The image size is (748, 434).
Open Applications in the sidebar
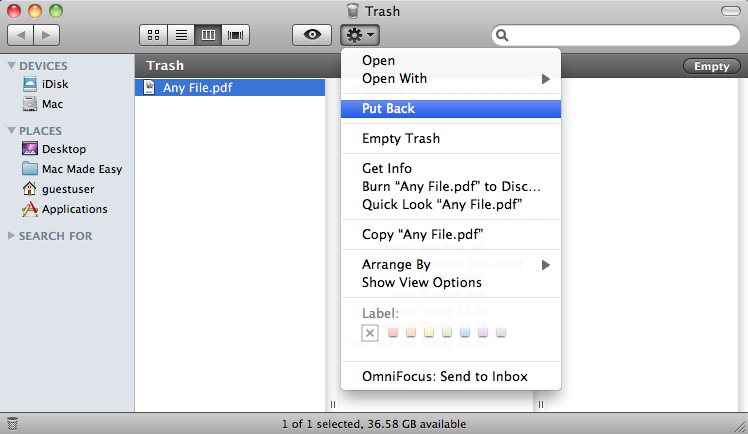pyautogui.click(x=74, y=209)
